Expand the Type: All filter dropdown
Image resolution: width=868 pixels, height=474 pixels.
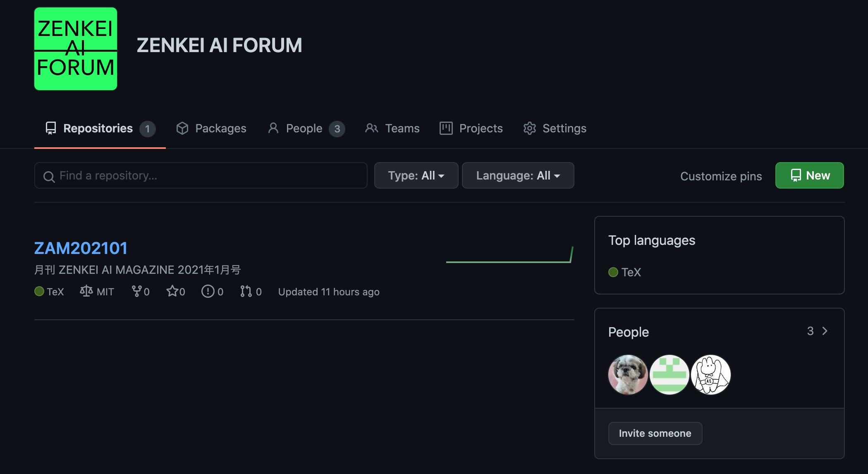pos(416,175)
